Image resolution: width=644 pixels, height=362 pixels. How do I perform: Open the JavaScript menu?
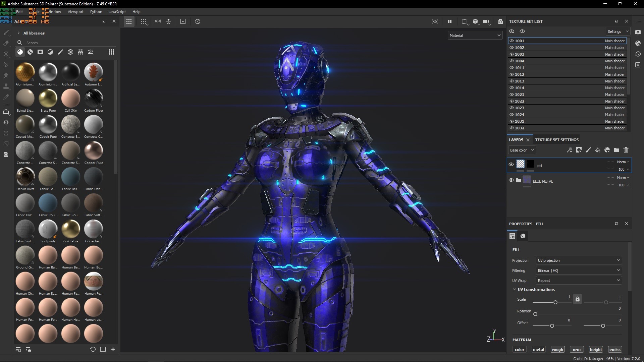coord(117,12)
